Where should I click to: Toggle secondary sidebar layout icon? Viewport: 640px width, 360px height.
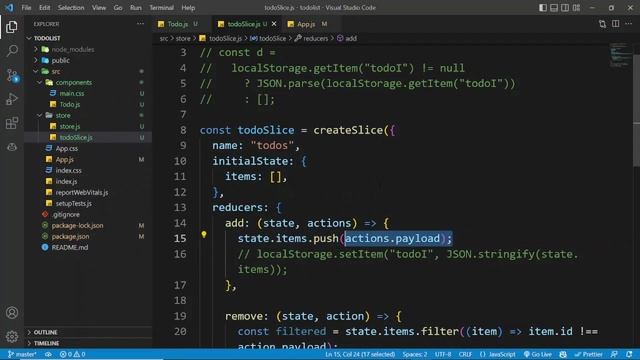pos(565,8)
